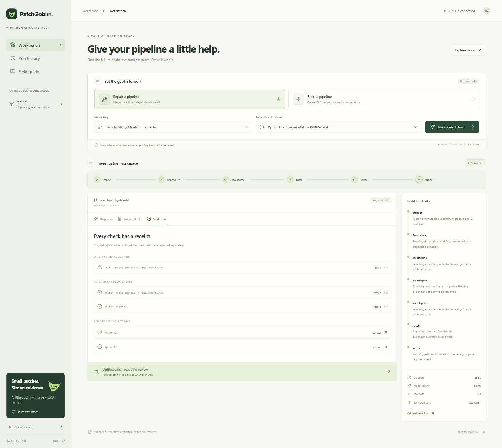Click the Investigate step checkmark
Viewport: 502px width, 448px height.
[226, 179]
